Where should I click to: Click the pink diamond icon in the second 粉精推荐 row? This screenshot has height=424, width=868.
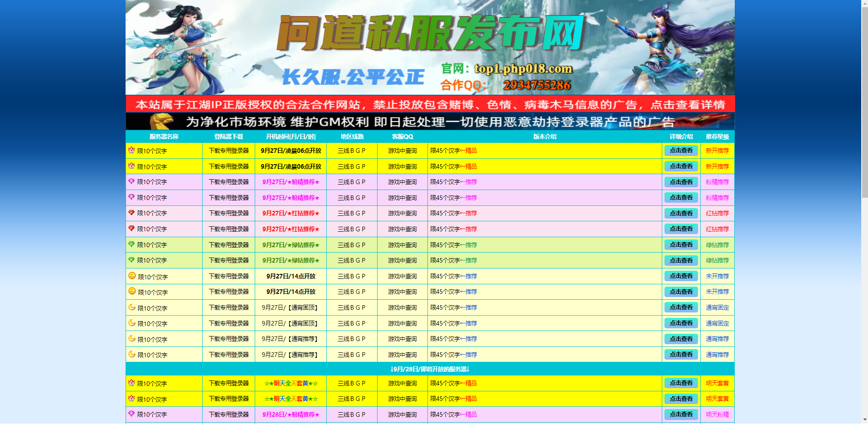131,197
